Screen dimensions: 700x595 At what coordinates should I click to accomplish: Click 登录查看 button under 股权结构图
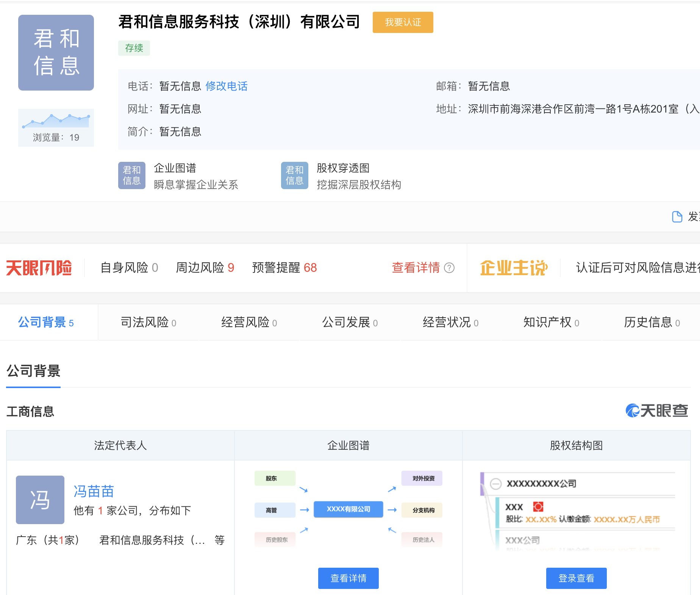(x=577, y=578)
